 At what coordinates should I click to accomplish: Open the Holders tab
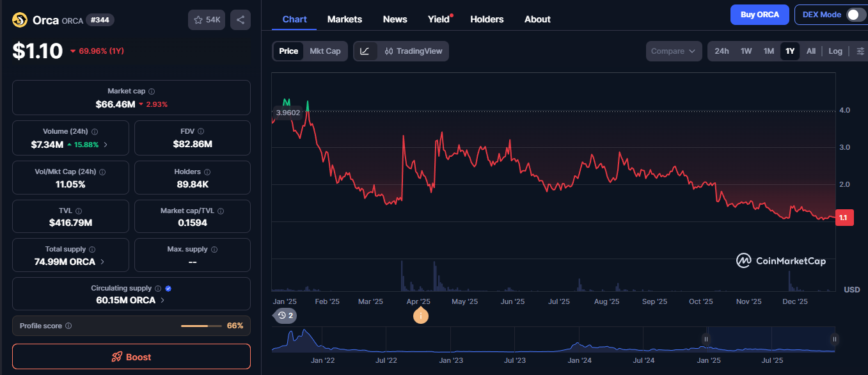[x=487, y=19]
